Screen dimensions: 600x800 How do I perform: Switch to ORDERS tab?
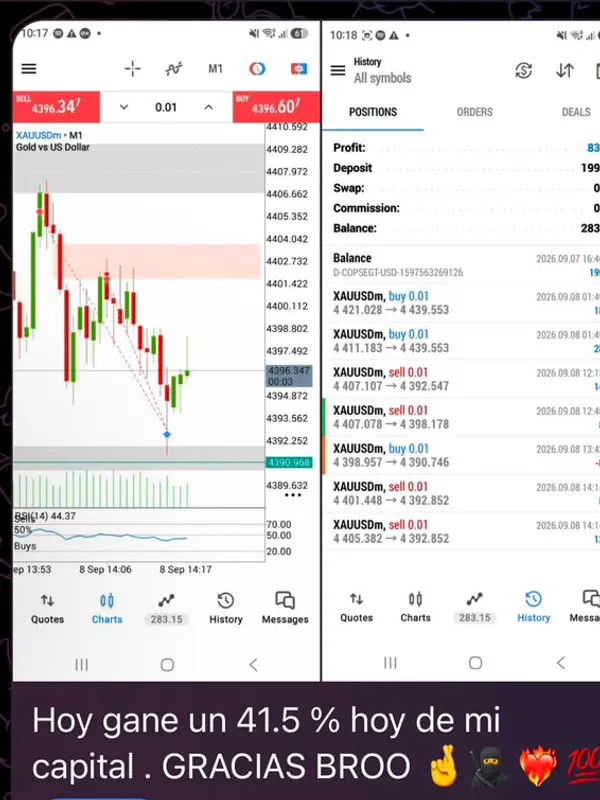[x=474, y=112]
